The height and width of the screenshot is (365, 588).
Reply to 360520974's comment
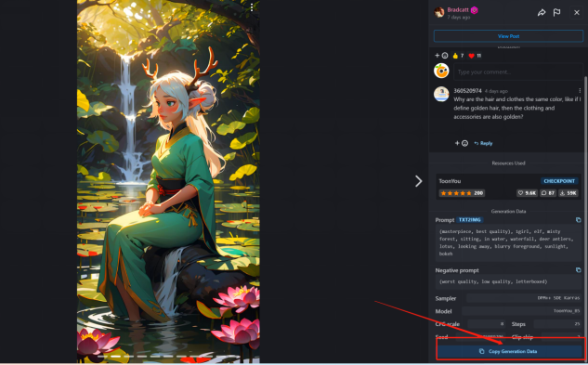point(483,143)
